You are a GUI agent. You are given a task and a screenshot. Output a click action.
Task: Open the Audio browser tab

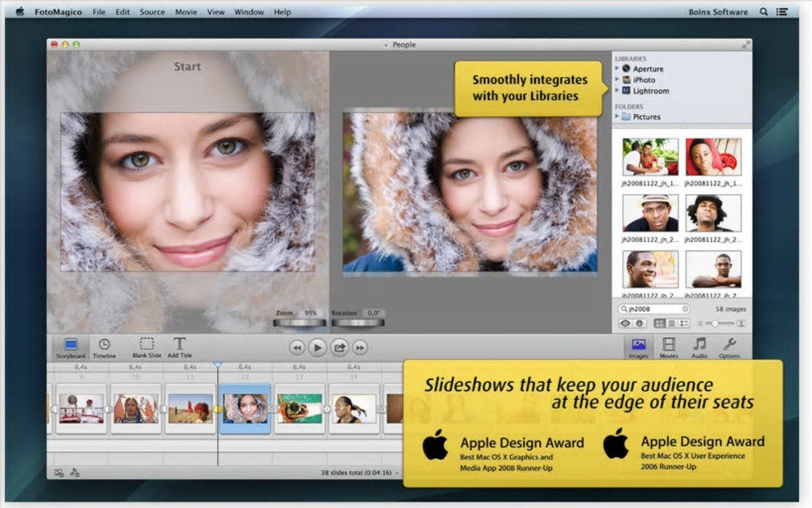point(699,348)
